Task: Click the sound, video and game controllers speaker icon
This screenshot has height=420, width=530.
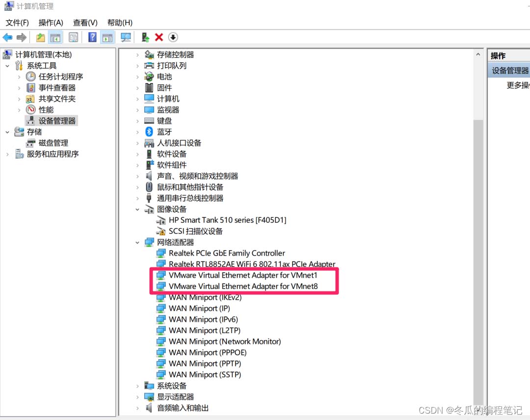Action: coord(149,176)
